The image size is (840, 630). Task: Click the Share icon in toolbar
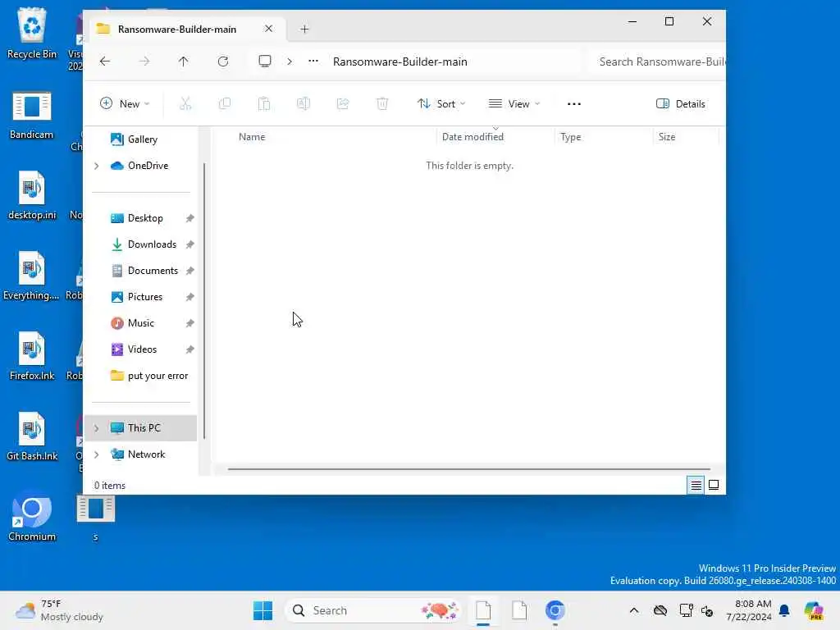pyautogui.click(x=343, y=103)
